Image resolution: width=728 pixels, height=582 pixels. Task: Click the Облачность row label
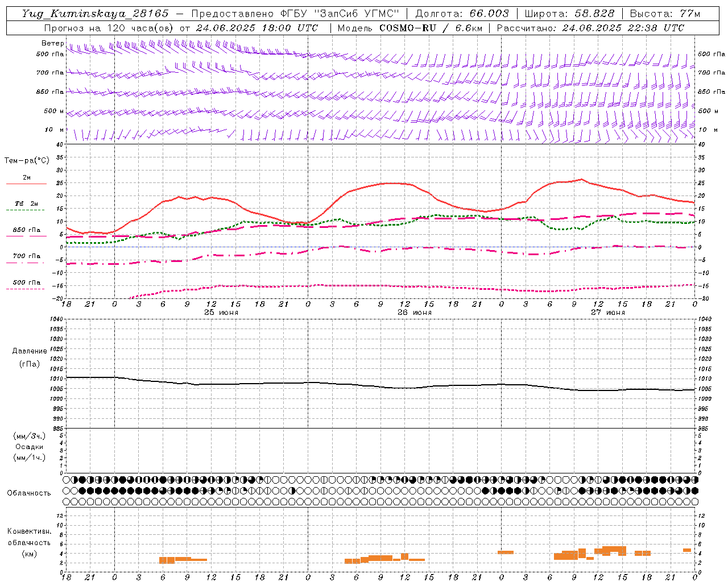pyautogui.click(x=29, y=493)
